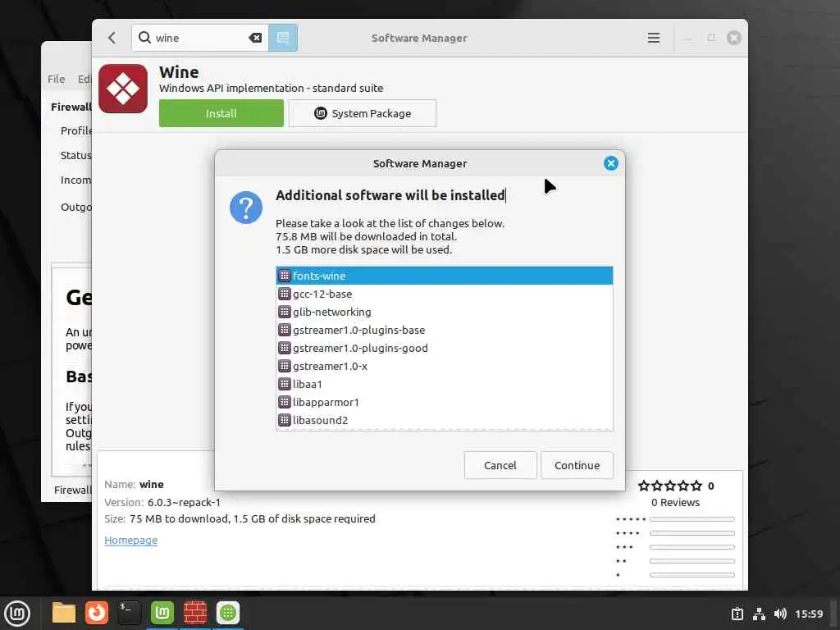The image size is (840, 630).
Task: Open the Wine Homepage link
Action: (130, 540)
